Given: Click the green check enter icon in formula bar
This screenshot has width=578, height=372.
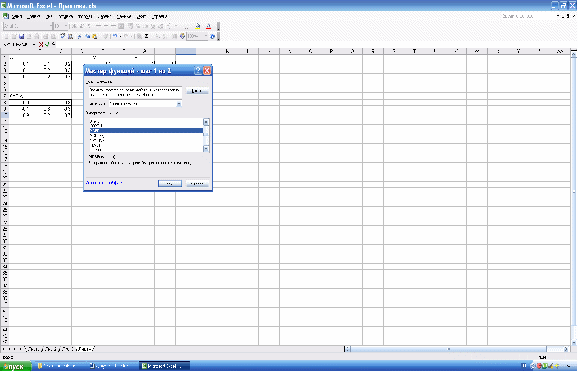Looking at the screenshot, I should tap(47, 44).
